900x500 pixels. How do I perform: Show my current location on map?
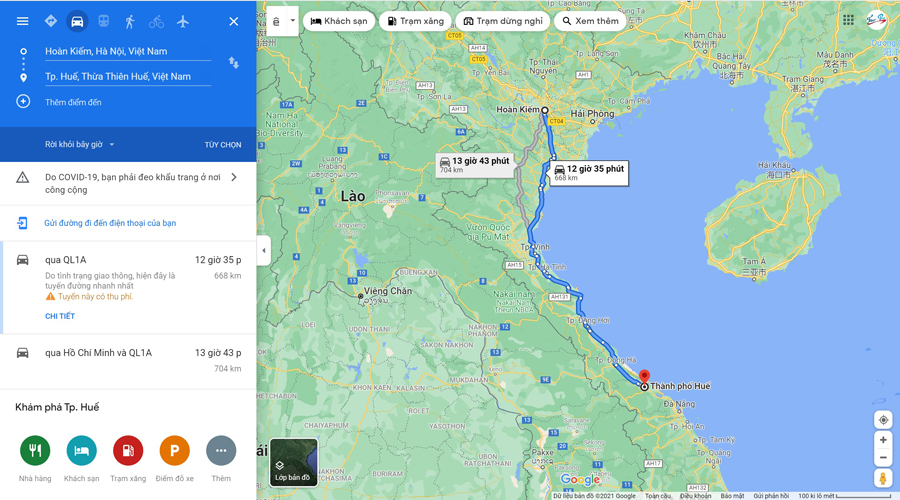pyautogui.click(x=883, y=420)
